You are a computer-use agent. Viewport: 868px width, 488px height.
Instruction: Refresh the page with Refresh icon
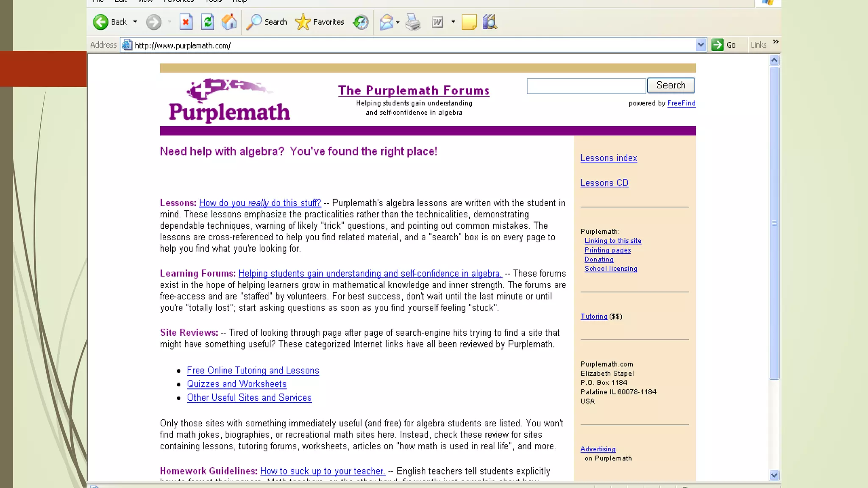(x=207, y=22)
